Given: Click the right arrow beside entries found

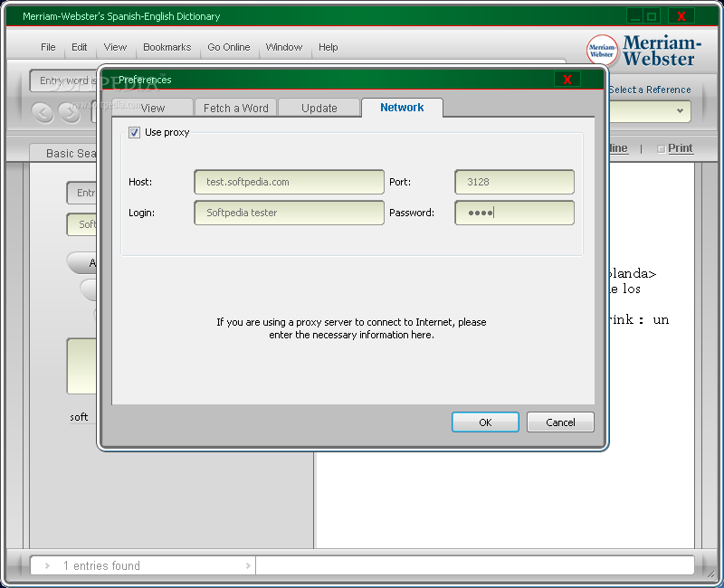Looking at the screenshot, I should (248, 565).
